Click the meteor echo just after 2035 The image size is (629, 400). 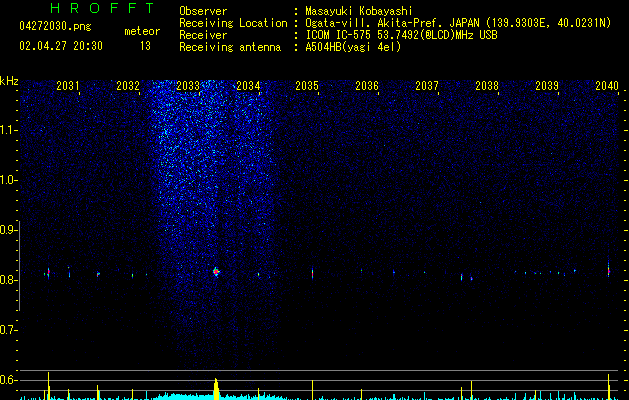click(x=312, y=274)
